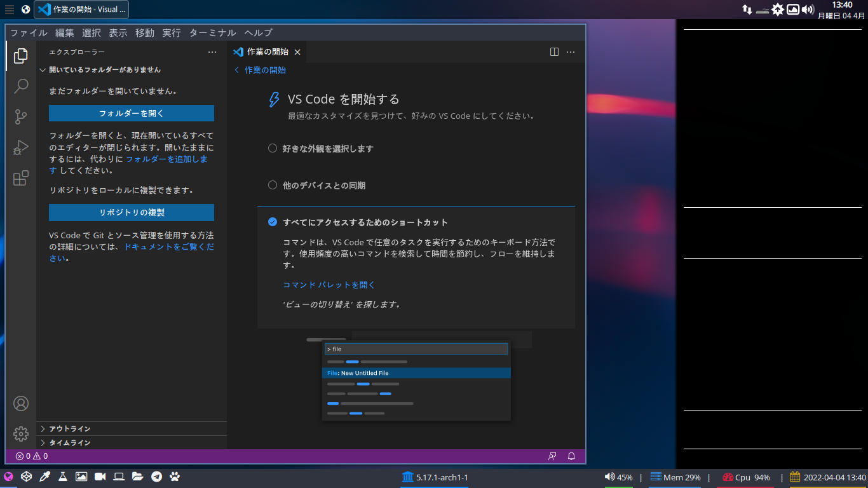
Task: Collapse the '開いているフォルダーがありません' section
Action: 132,70
